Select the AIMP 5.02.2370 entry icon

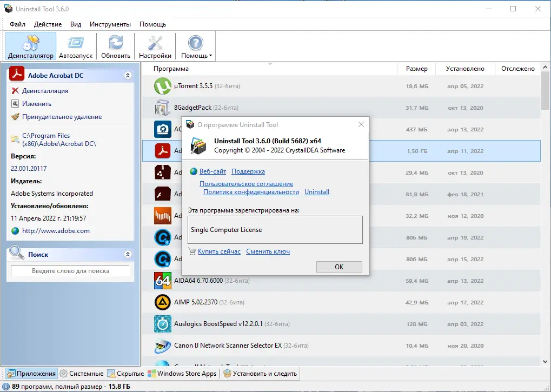point(162,302)
